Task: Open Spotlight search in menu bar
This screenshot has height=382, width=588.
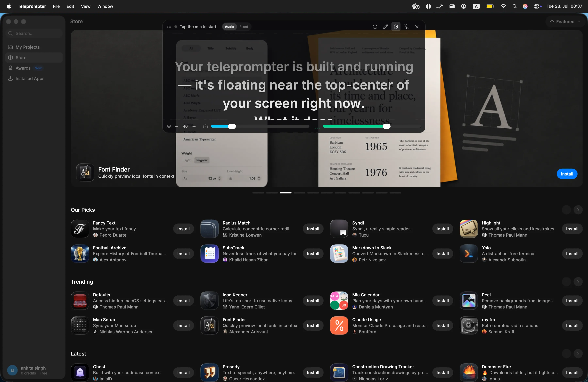Action: 515,6
